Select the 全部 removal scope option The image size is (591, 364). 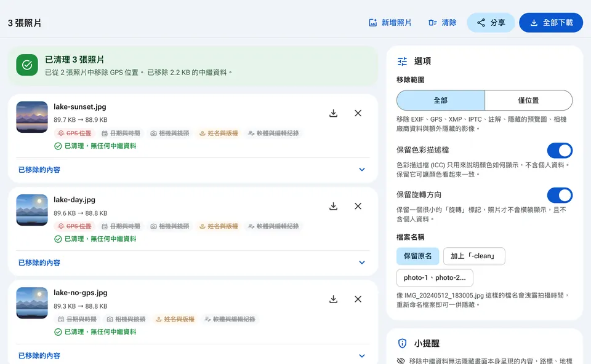(x=441, y=100)
